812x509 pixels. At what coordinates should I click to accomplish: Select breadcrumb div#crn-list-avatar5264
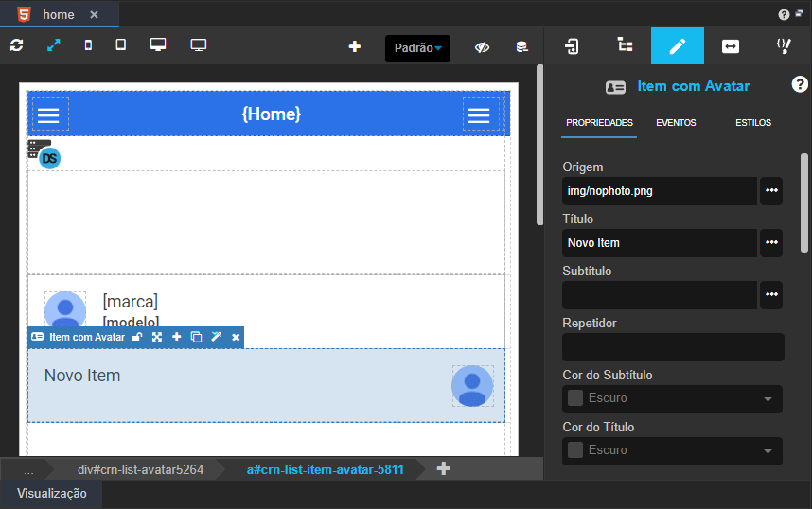click(x=140, y=469)
